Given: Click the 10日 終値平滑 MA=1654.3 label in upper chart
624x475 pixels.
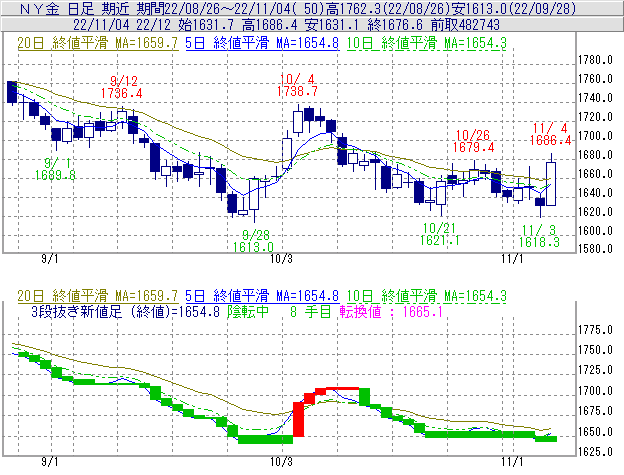Looking at the screenshot, I should [427, 43].
